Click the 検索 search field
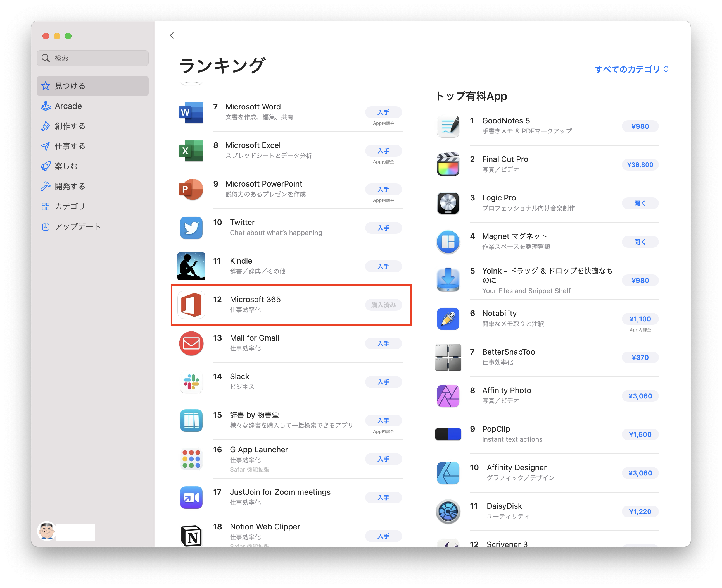 coord(92,58)
